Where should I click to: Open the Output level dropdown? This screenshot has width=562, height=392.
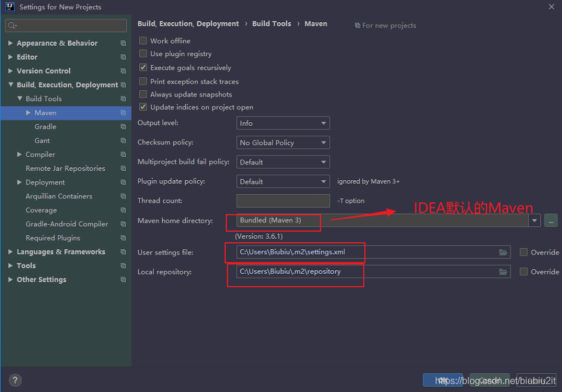283,123
